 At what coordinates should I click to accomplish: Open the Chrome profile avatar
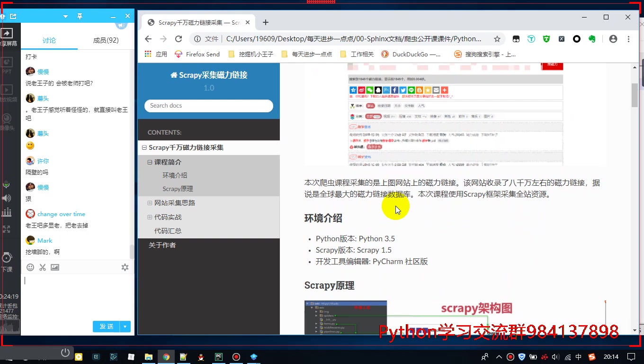pyautogui.click(x=613, y=39)
